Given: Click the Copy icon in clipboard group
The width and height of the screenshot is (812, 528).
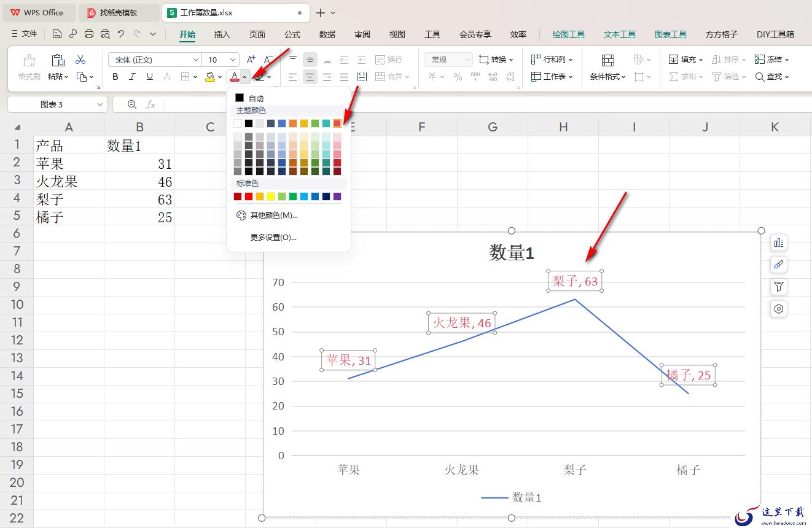Looking at the screenshot, I should pos(82,77).
